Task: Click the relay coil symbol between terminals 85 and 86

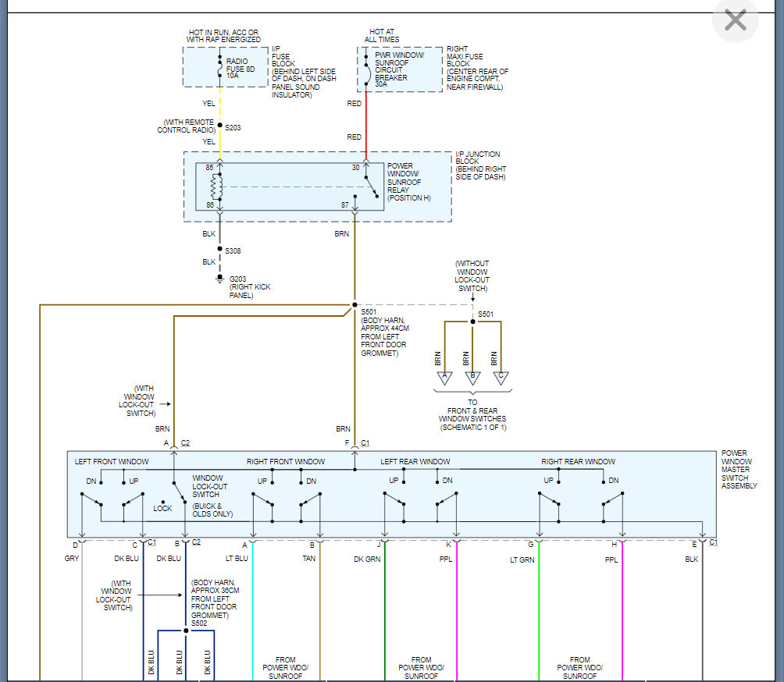Action: point(216,186)
